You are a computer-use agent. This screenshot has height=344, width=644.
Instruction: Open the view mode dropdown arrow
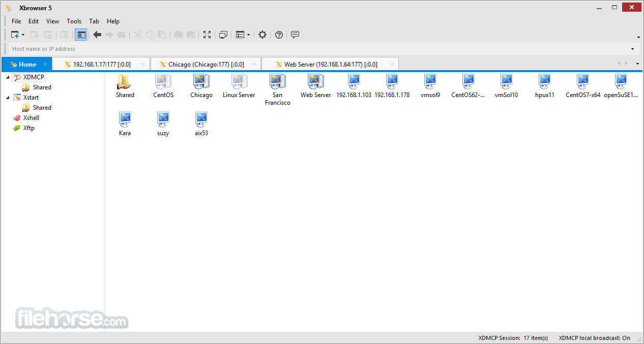tap(248, 35)
